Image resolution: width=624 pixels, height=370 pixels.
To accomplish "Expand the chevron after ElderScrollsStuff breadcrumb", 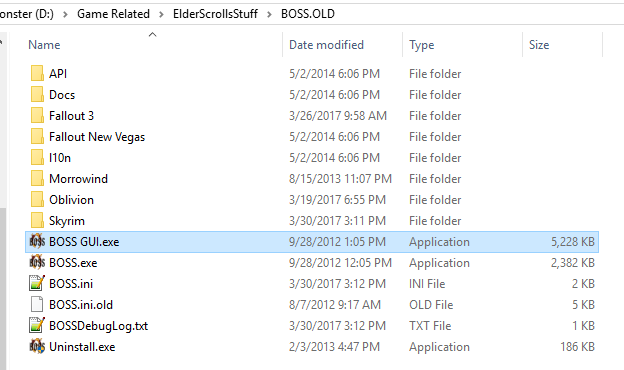I will pyautogui.click(x=269, y=14).
